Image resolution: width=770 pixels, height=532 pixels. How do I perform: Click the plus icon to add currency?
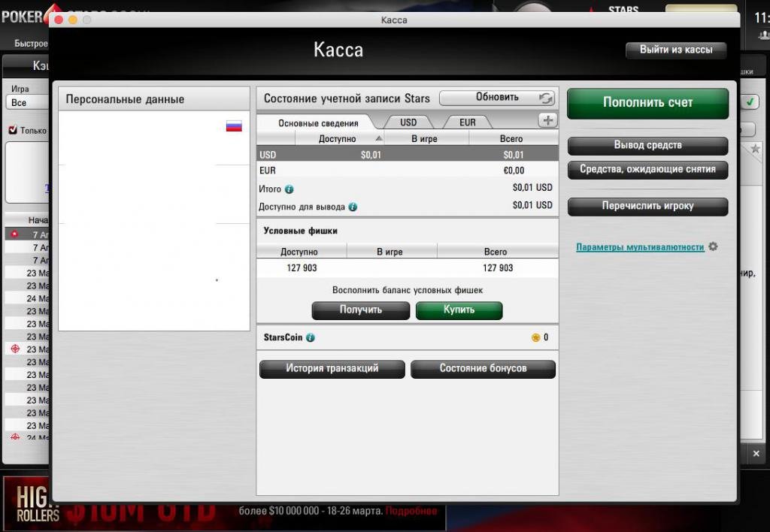(548, 120)
